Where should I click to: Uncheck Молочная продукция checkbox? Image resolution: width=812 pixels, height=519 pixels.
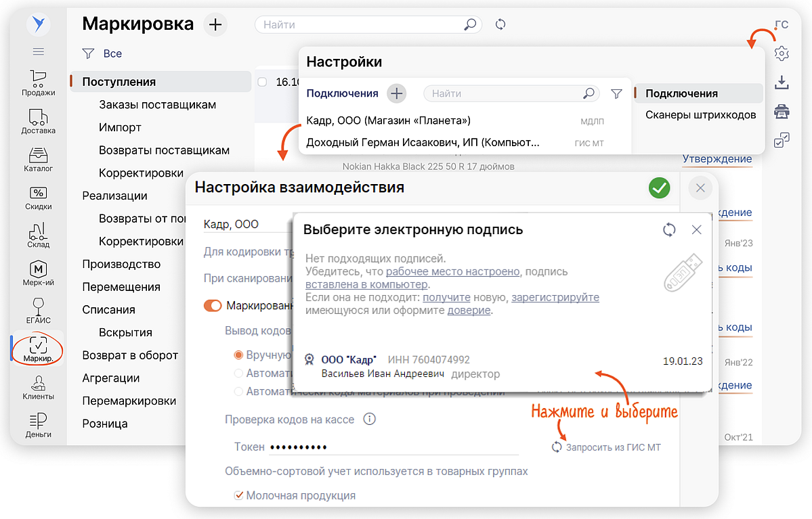pos(238,495)
